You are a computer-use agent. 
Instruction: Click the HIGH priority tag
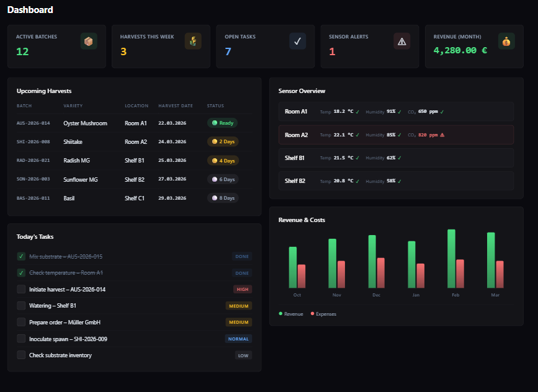tap(243, 289)
